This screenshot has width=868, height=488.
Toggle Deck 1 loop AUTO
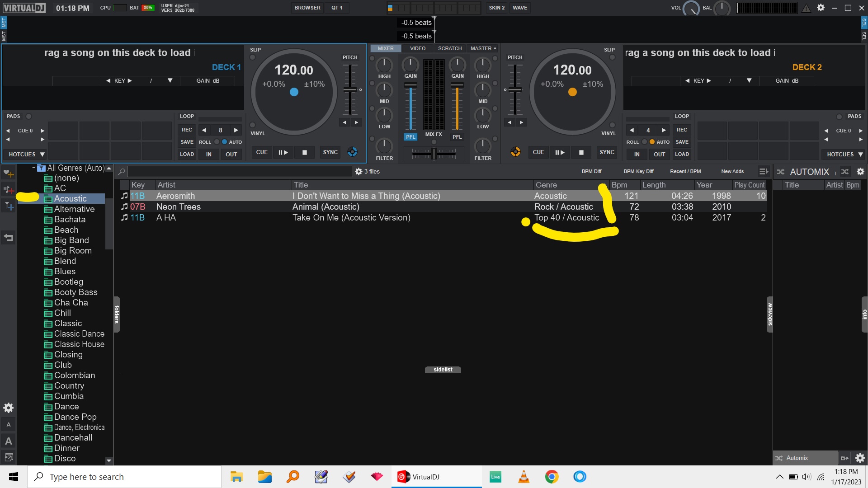click(x=224, y=142)
